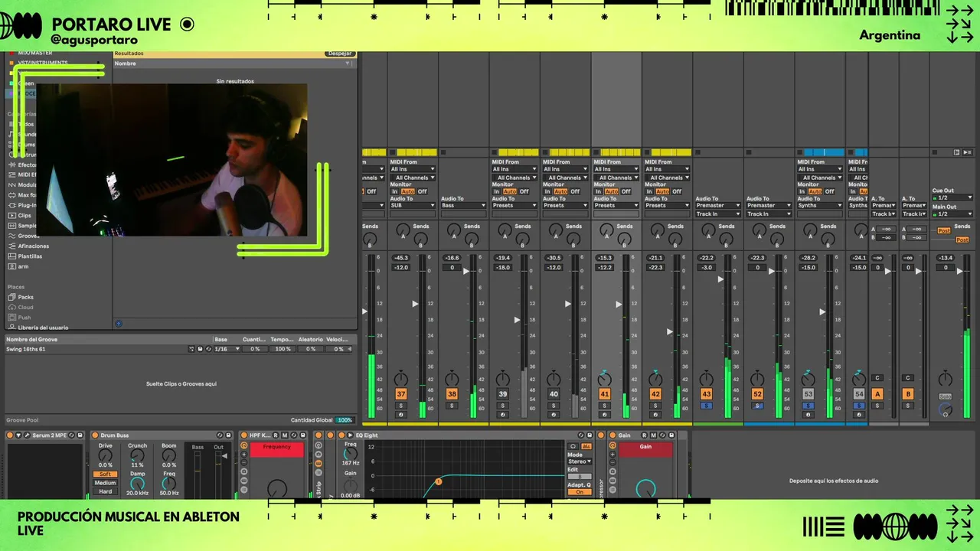Select Swing 16ths 61 groove row
Viewport: 980px width, 551px height.
179,349
